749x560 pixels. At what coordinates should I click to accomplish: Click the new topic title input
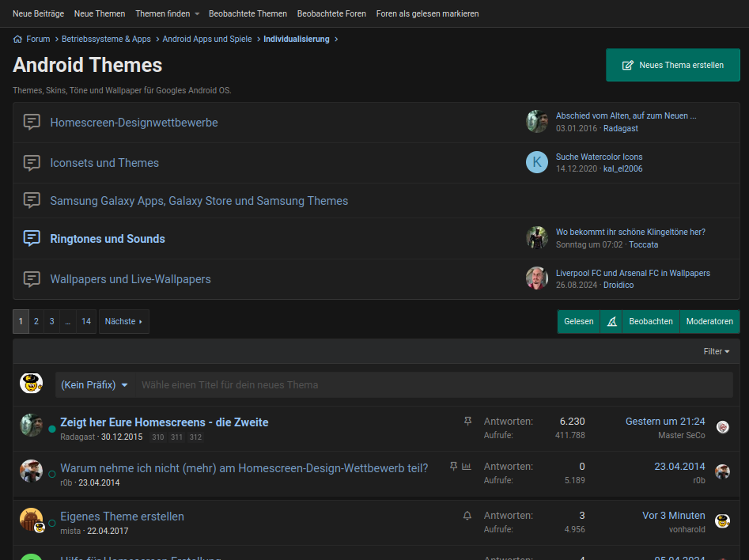click(x=433, y=384)
